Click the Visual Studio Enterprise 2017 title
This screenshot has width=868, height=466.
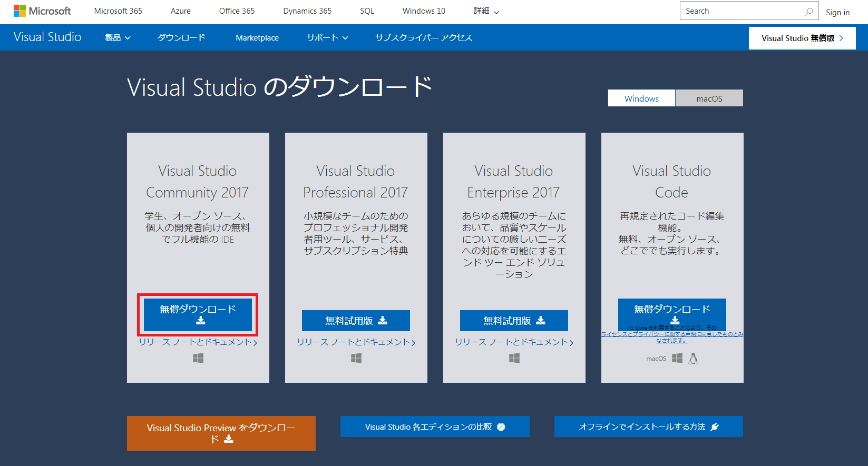514,182
